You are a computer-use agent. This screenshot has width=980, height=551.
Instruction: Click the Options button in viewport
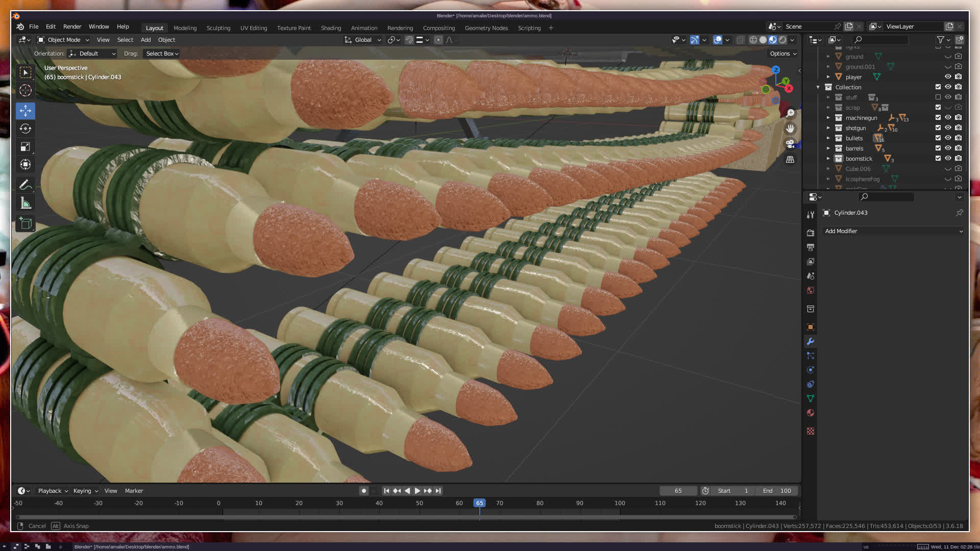tap(783, 54)
